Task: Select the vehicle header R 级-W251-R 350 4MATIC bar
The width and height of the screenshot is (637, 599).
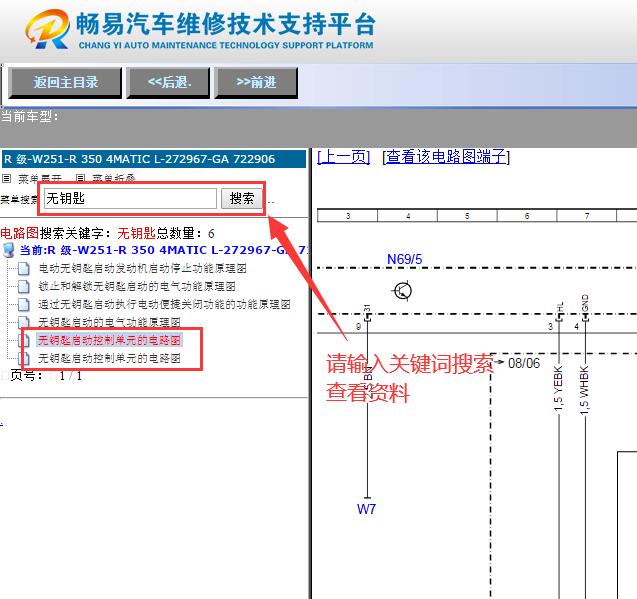Action: click(x=154, y=159)
